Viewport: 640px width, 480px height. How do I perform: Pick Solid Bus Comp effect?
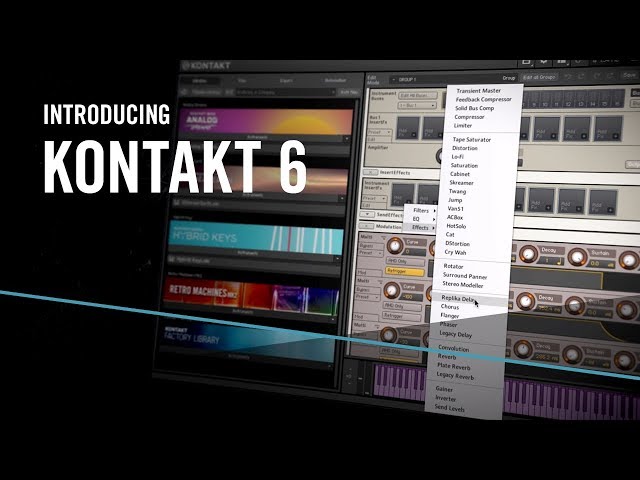click(x=474, y=108)
